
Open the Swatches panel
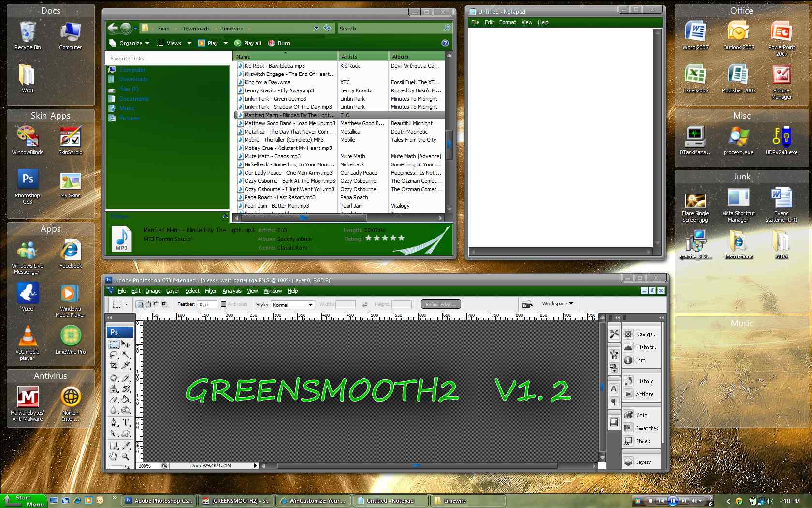click(x=641, y=428)
